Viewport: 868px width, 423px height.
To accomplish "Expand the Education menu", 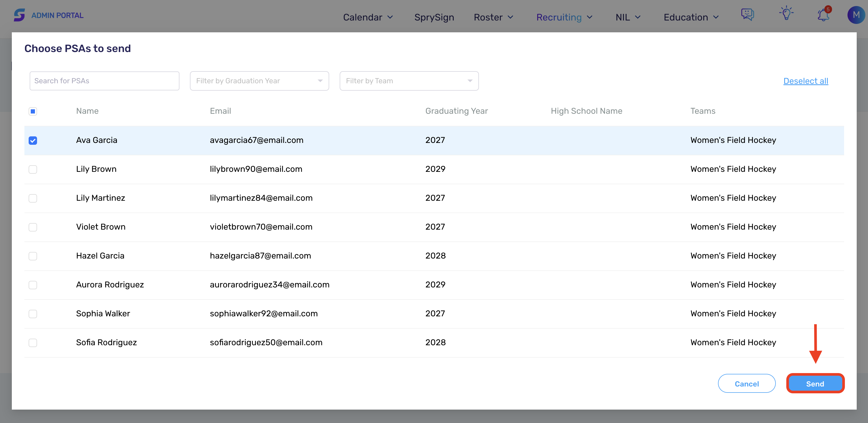I will click(691, 17).
